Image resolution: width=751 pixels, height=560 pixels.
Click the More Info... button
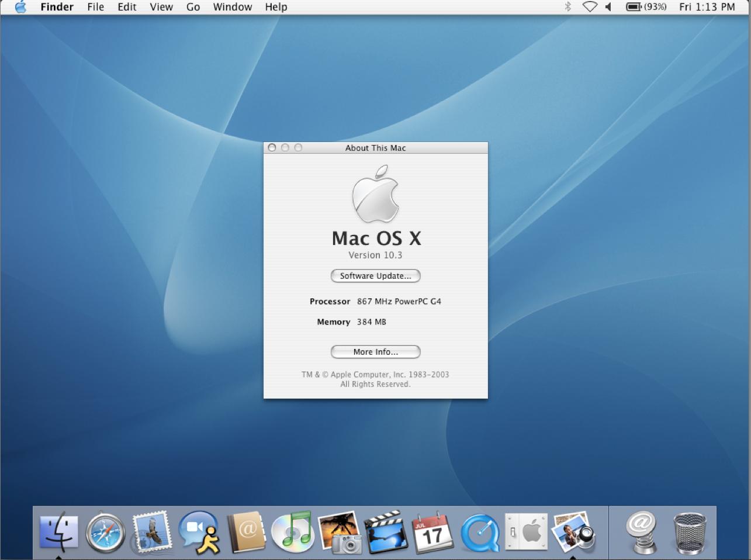[x=376, y=352]
